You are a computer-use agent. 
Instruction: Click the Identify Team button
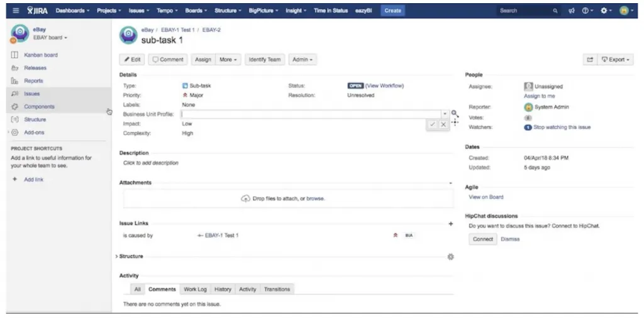point(265,60)
